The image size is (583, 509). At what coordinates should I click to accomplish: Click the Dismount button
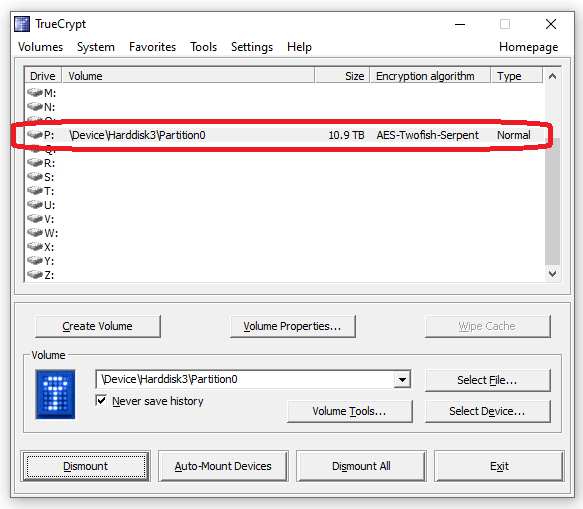coord(86,466)
